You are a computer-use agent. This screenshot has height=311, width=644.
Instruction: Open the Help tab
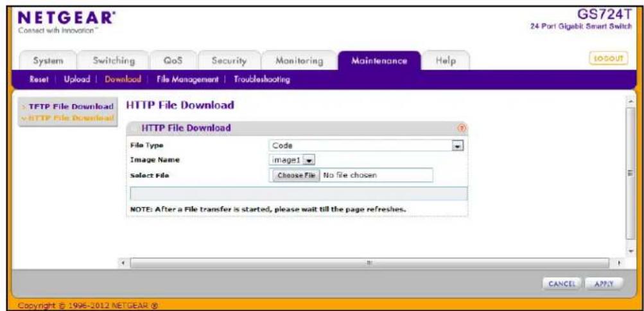(446, 61)
